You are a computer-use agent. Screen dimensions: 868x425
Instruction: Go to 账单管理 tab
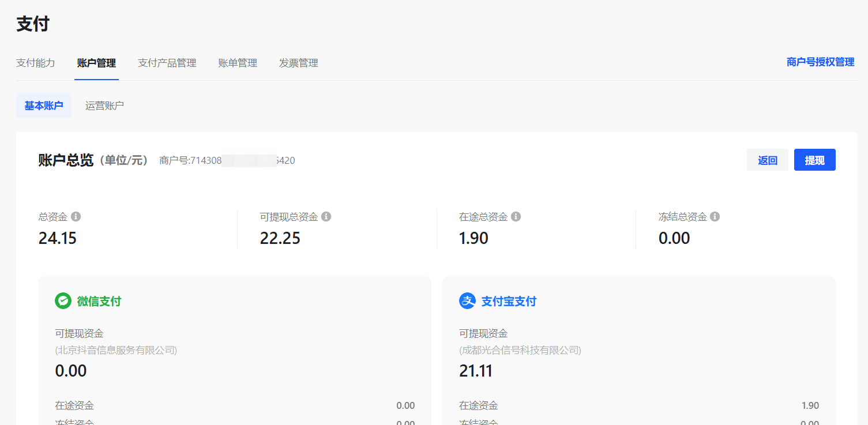pos(238,63)
